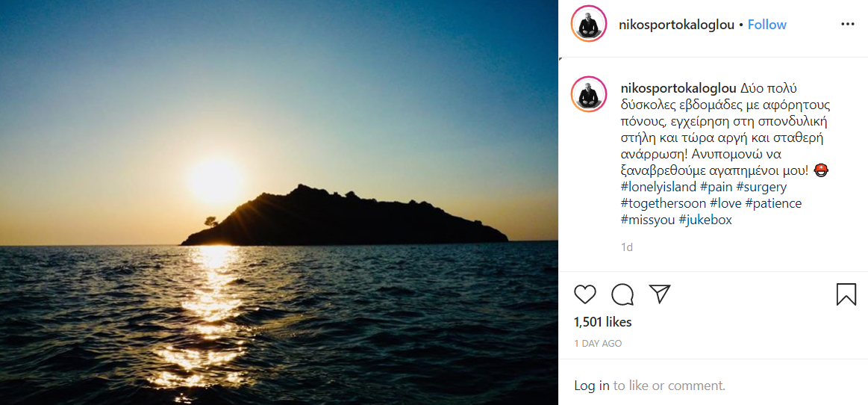
Task: Open the #lonelyisland hashtag
Action: click(658, 187)
